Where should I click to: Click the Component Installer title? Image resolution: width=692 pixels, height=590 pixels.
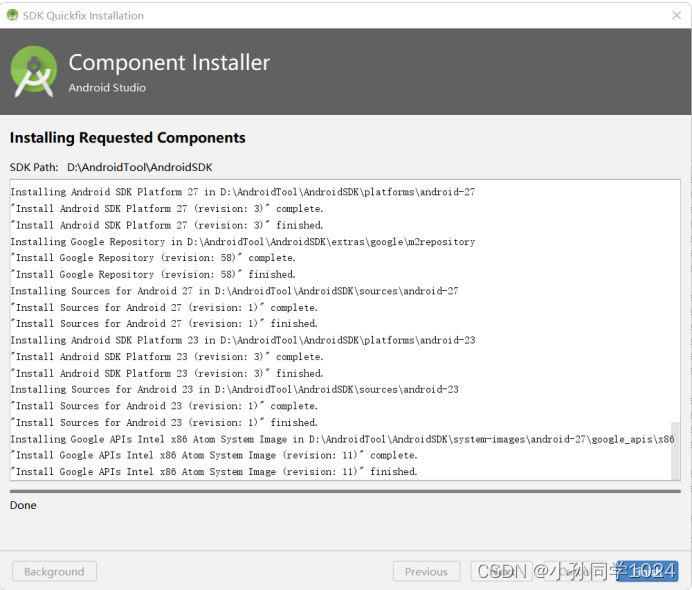169,63
